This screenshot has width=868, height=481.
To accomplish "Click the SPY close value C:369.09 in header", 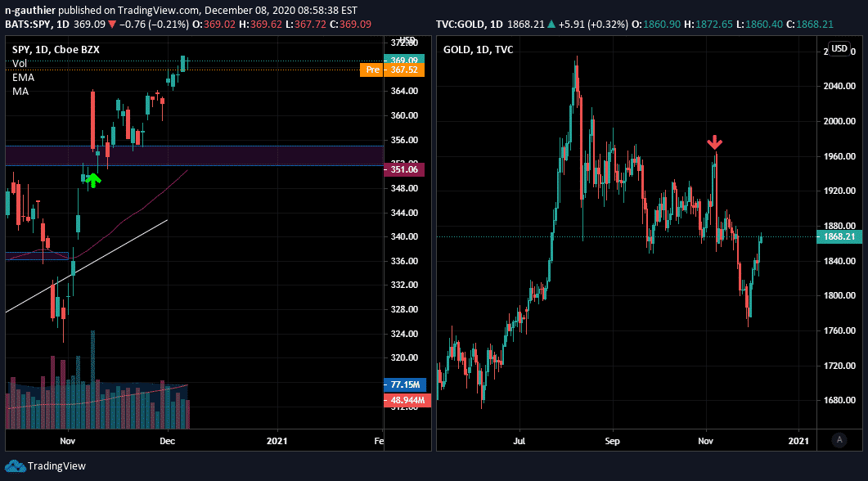I will pyautogui.click(x=350, y=25).
